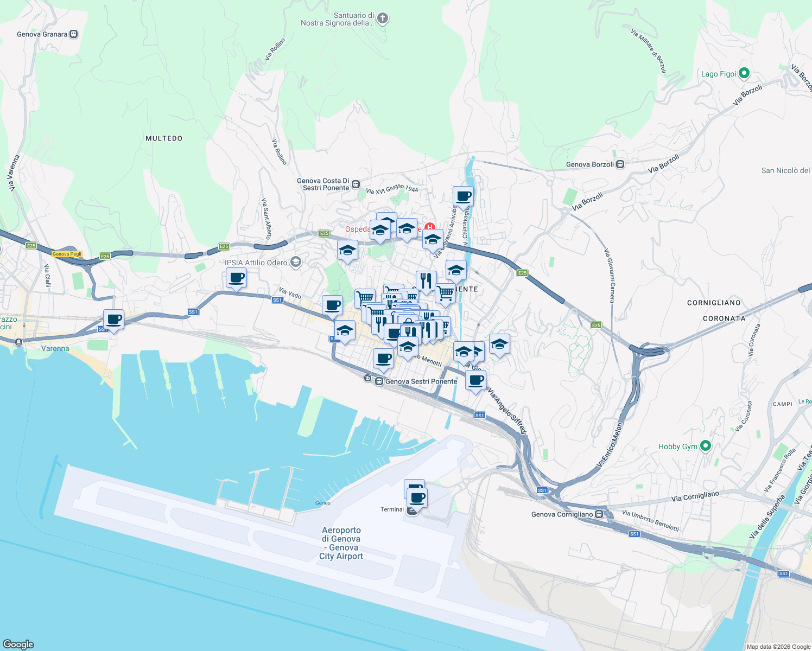812x651 pixels.
Task: Click the Hobby Gym green marker
Action: 706,446
